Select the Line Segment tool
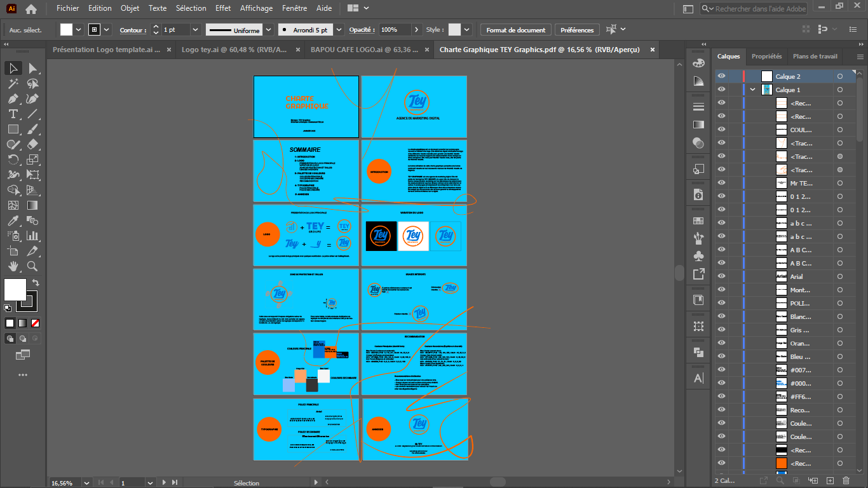Viewport: 868px width, 488px height. coord(32,114)
